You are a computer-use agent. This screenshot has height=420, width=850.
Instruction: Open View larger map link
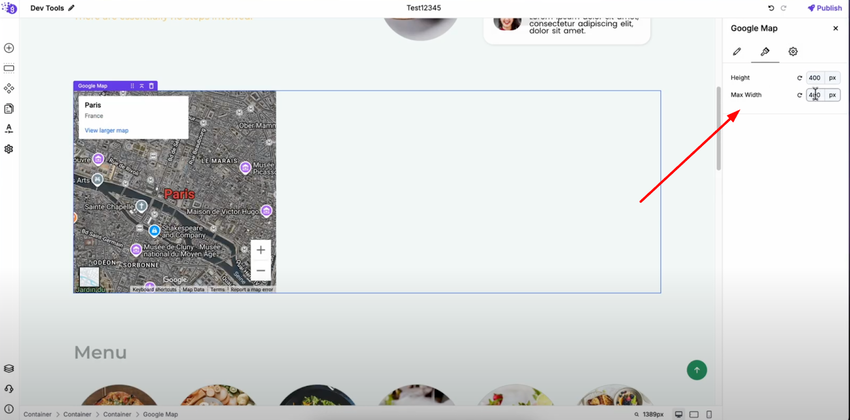[x=106, y=131]
